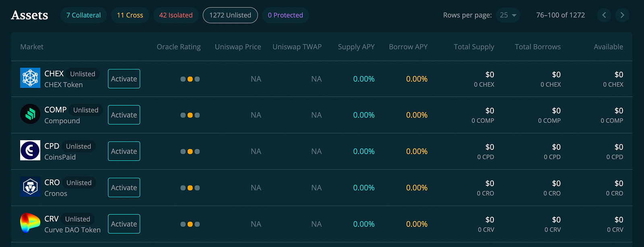Click the Curve DAO CRV token icon
Viewport: 644px width, 247px height.
click(30, 223)
